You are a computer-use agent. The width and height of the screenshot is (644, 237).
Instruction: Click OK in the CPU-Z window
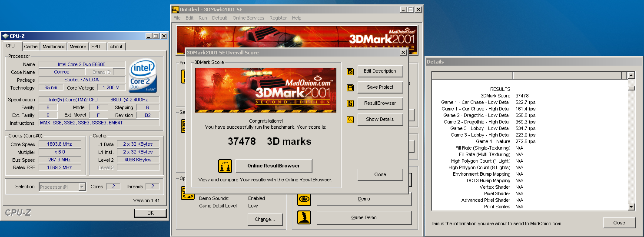click(150, 213)
